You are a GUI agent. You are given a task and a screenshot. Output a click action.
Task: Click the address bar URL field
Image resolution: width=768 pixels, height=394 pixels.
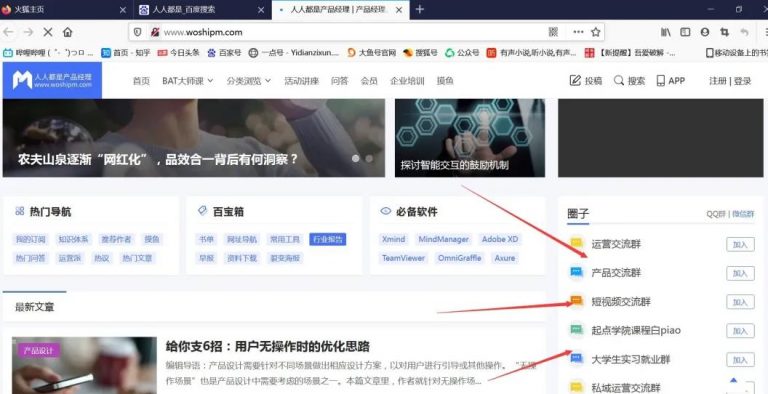(353, 32)
